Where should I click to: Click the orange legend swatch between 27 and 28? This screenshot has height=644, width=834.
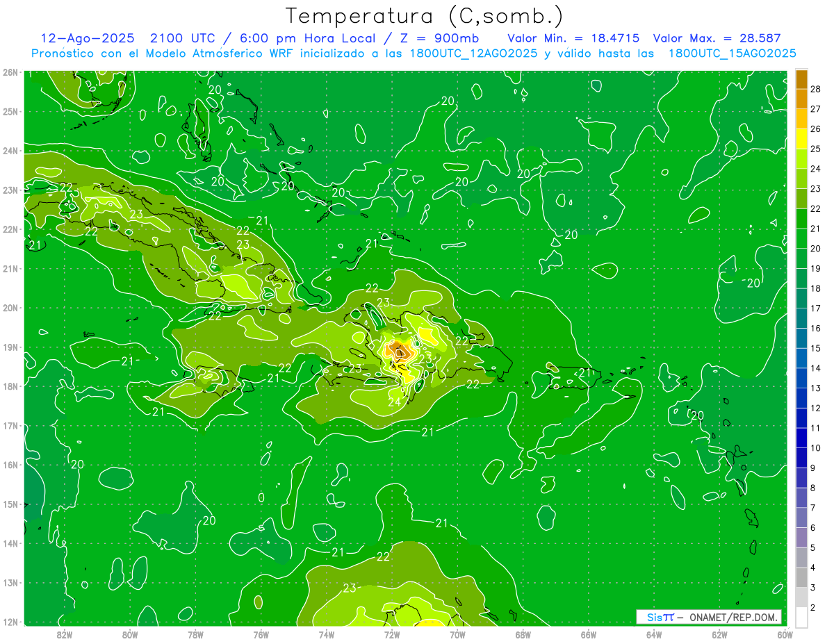click(801, 99)
